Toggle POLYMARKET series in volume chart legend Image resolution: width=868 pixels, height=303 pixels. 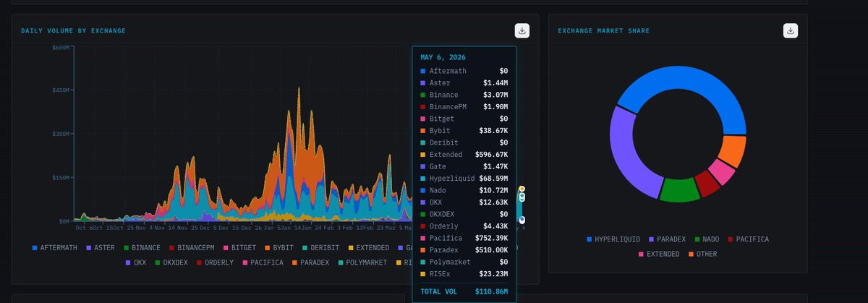365,262
